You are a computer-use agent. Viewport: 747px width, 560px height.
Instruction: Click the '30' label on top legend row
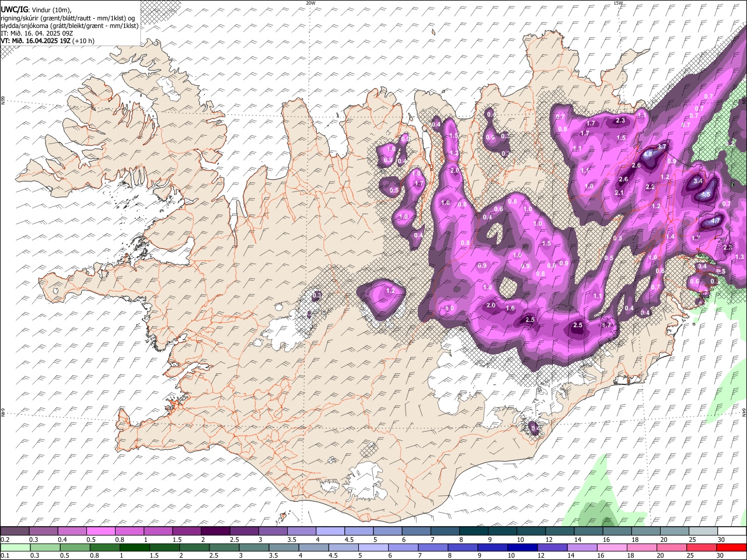721,540
